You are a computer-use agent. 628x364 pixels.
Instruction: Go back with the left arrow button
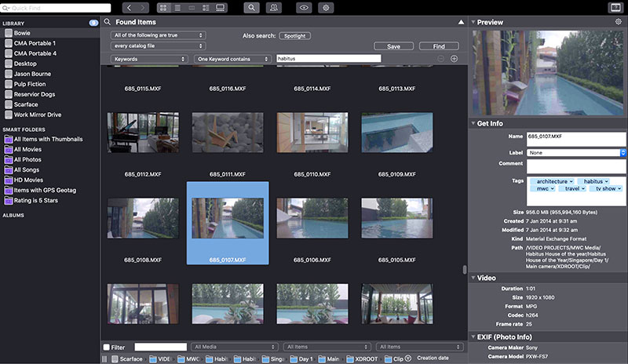[129, 8]
